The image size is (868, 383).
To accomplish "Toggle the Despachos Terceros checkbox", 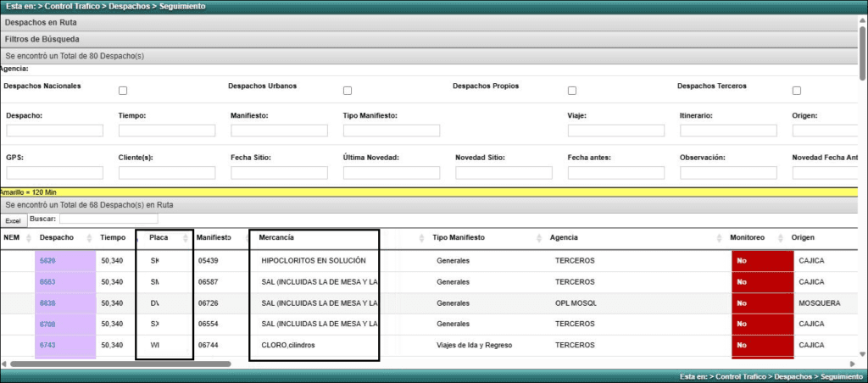I will (797, 91).
